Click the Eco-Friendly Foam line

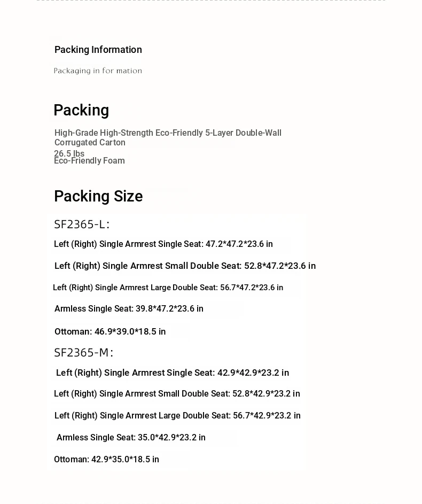point(89,161)
